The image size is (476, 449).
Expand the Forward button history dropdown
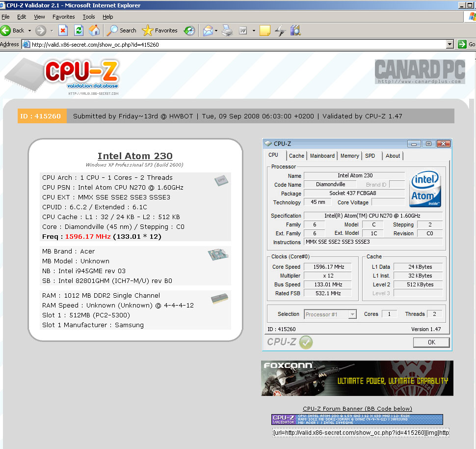52,30
